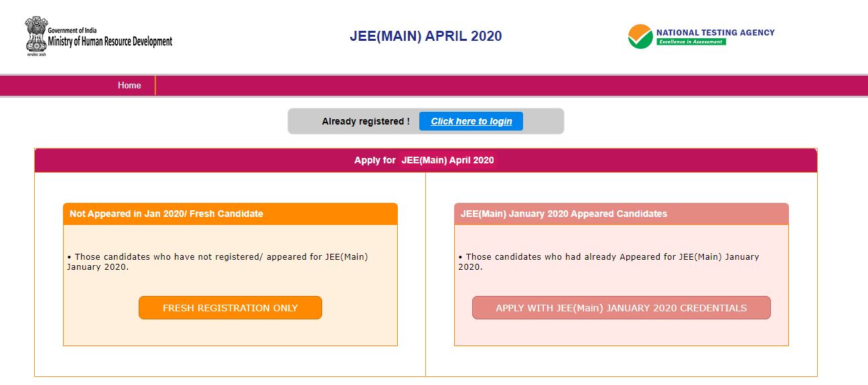Open the Home menu item
The width and height of the screenshot is (868, 385).
point(129,86)
